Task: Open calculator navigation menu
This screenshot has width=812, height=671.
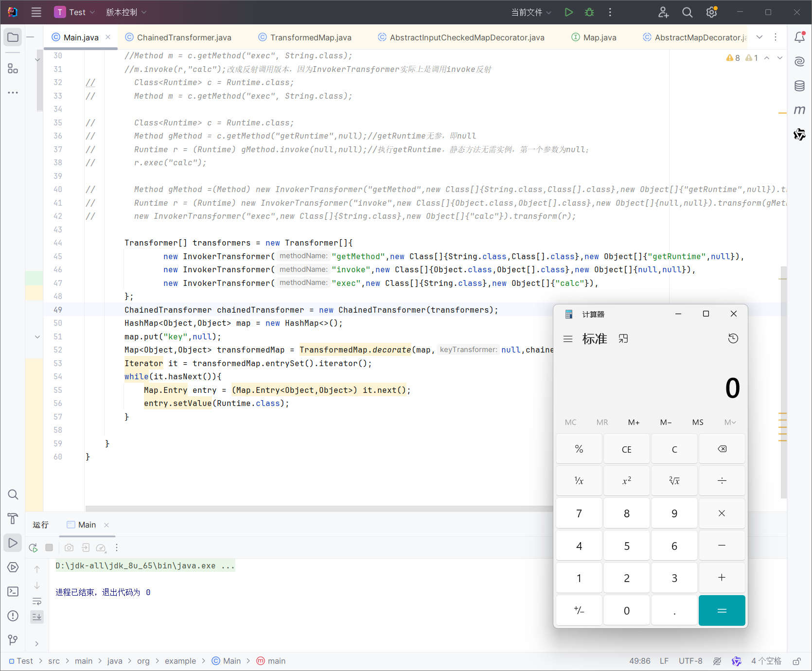Action: [x=568, y=339]
